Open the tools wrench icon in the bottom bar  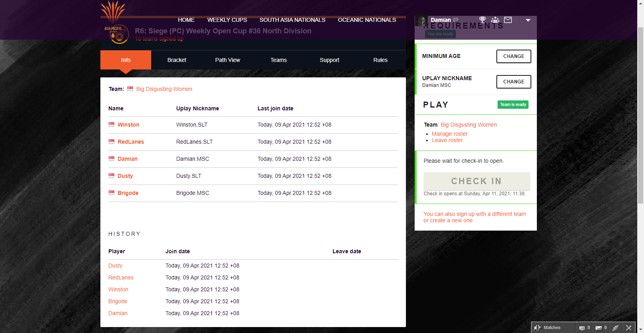[629, 328]
